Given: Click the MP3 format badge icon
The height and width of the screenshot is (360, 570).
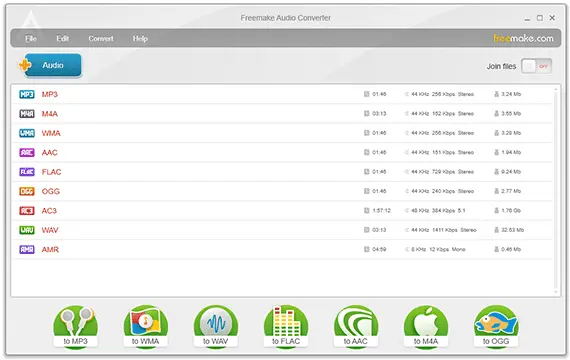Looking at the screenshot, I should pyautogui.click(x=27, y=95).
